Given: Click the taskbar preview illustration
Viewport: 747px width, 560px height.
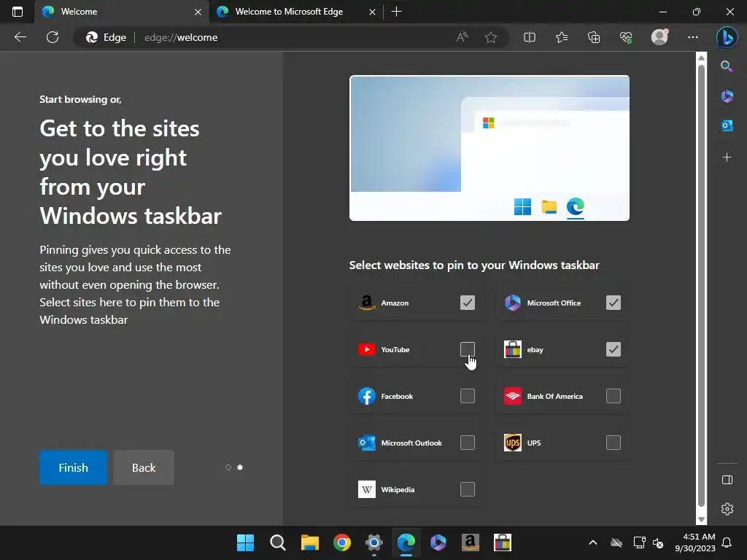Looking at the screenshot, I should [x=489, y=148].
